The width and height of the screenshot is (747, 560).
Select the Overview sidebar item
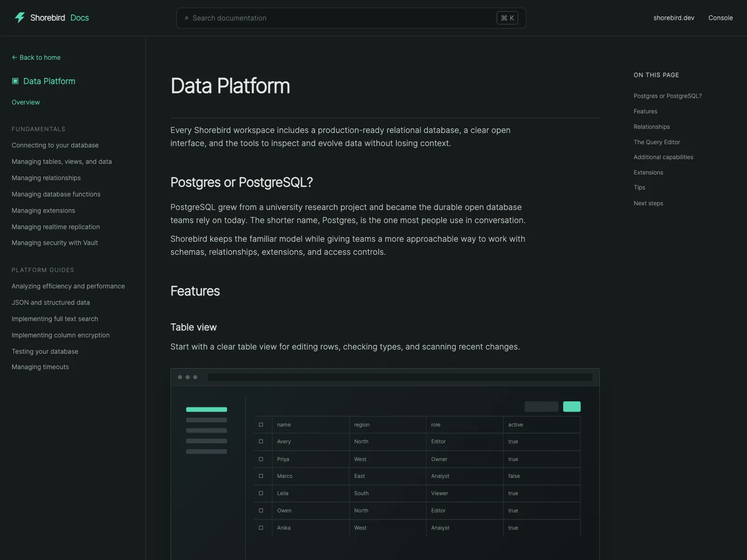coord(26,102)
